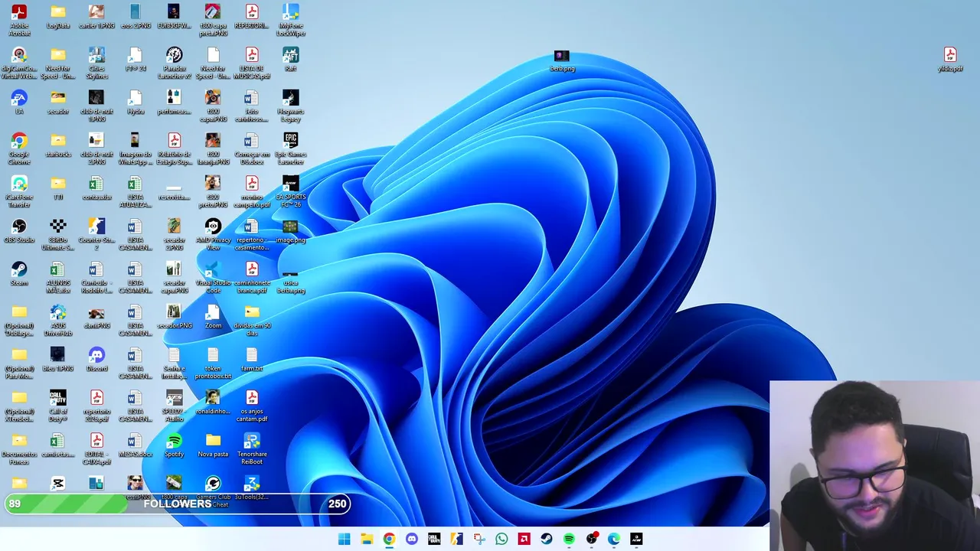Open the Google Chrome desktop shortcut
Viewport: 980px width, 551px height.
[19, 148]
